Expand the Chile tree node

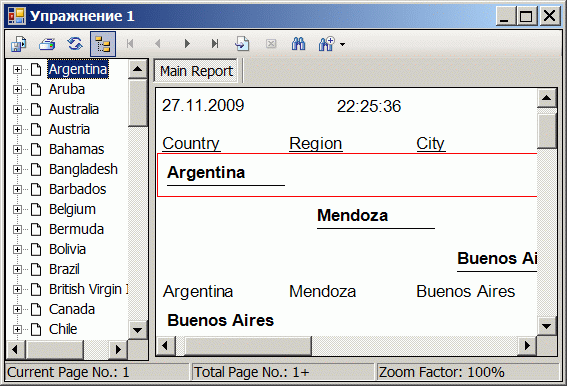17,329
